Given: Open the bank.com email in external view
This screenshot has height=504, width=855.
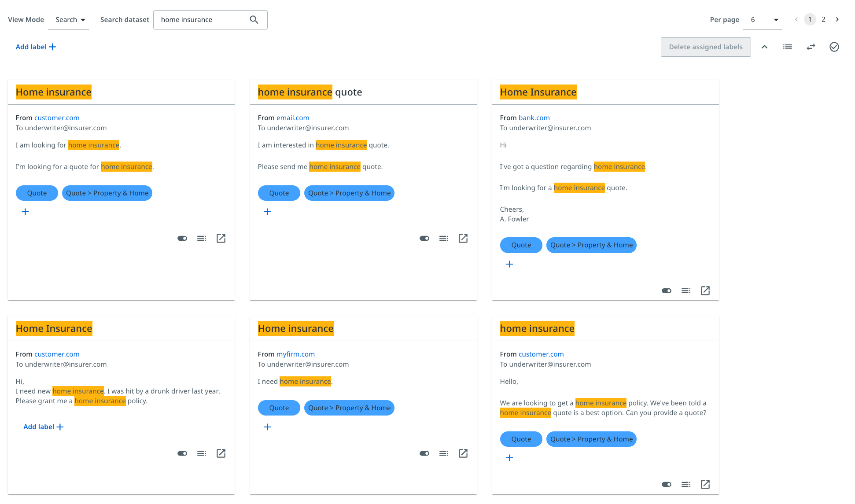Looking at the screenshot, I should pyautogui.click(x=705, y=291).
